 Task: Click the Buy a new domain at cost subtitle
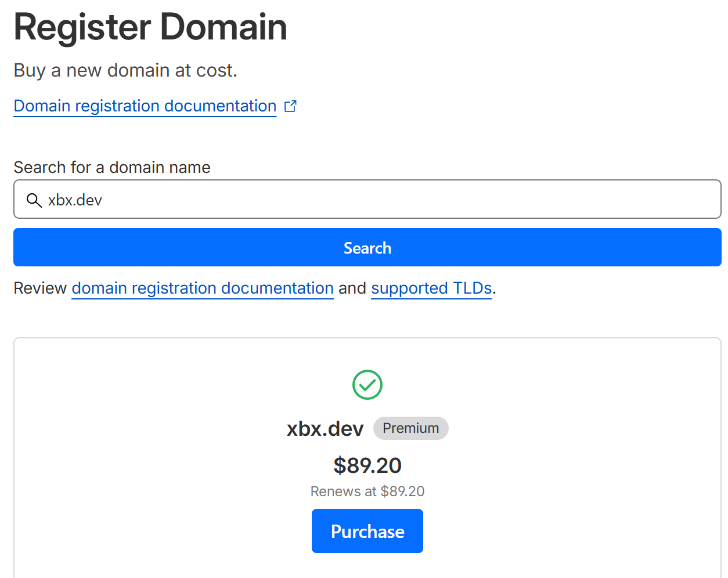coord(125,70)
